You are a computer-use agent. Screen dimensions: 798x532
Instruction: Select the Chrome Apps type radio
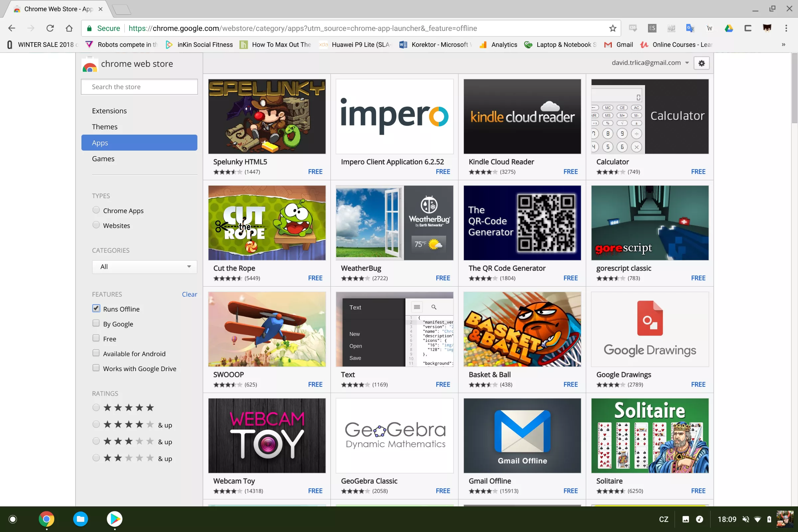point(96,210)
